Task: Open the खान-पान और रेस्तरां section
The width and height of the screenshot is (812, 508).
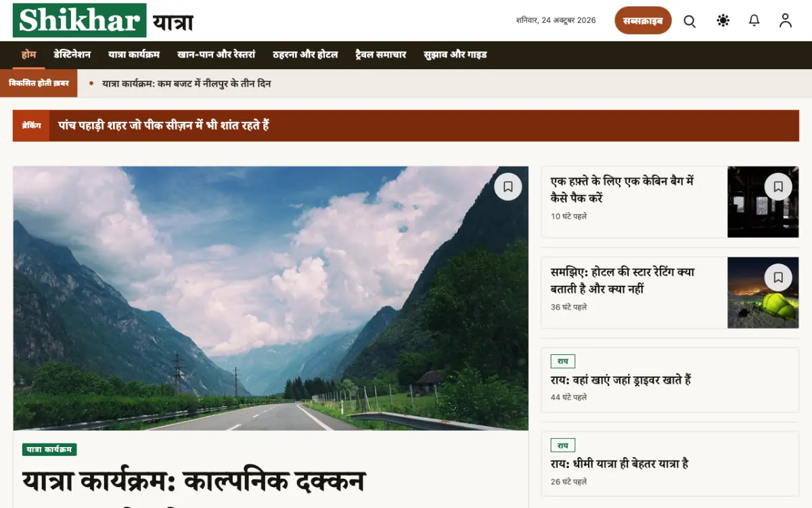Action: point(216,55)
